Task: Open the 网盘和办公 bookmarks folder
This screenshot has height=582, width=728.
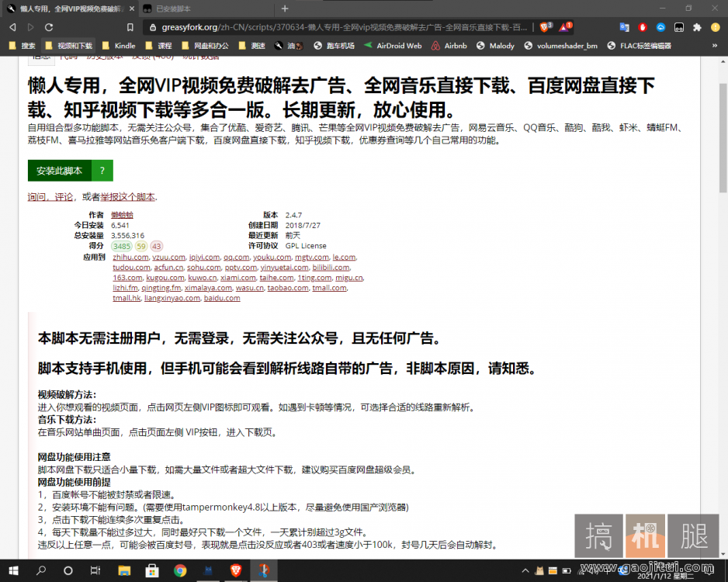Action: pyautogui.click(x=205, y=46)
